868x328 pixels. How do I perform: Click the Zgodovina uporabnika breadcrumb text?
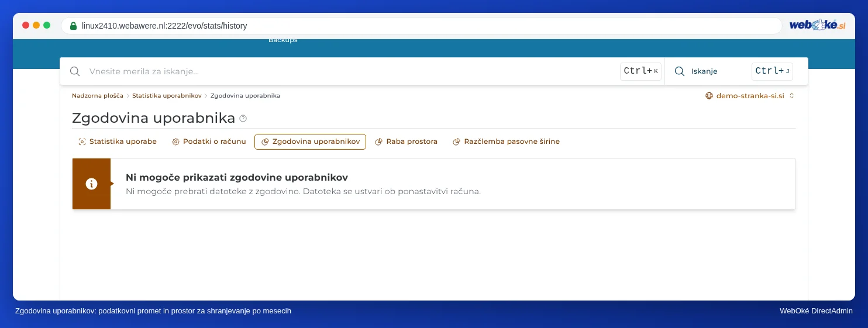[x=245, y=95]
